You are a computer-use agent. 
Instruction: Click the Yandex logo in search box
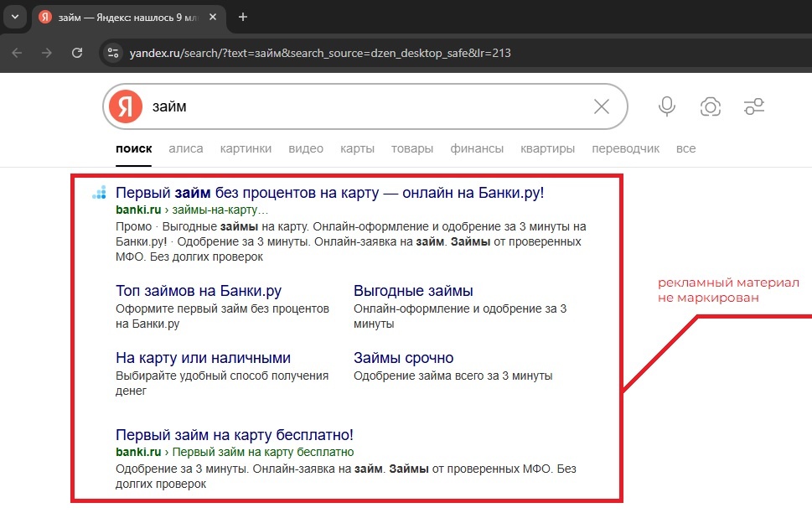click(x=126, y=106)
